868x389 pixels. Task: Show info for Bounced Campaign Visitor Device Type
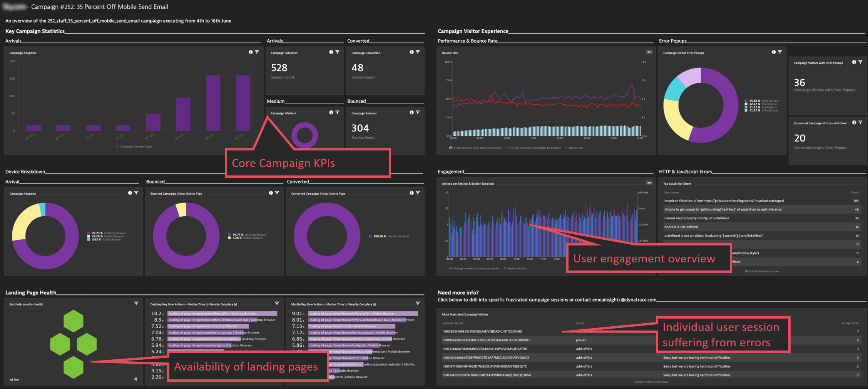pyautogui.click(x=271, y=193)
